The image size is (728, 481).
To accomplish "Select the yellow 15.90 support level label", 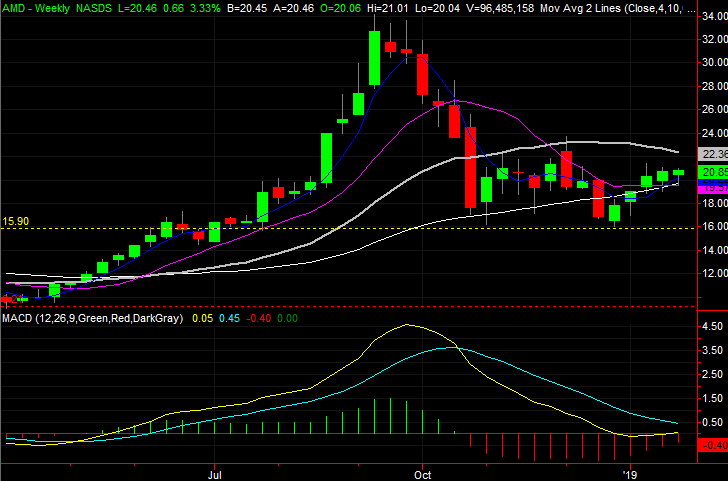I will click(x=16, y=220).
